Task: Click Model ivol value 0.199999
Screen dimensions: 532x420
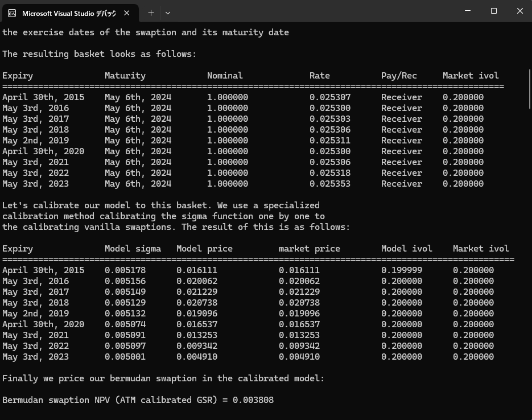Action: pyautogui.click(x=402, y=270)
